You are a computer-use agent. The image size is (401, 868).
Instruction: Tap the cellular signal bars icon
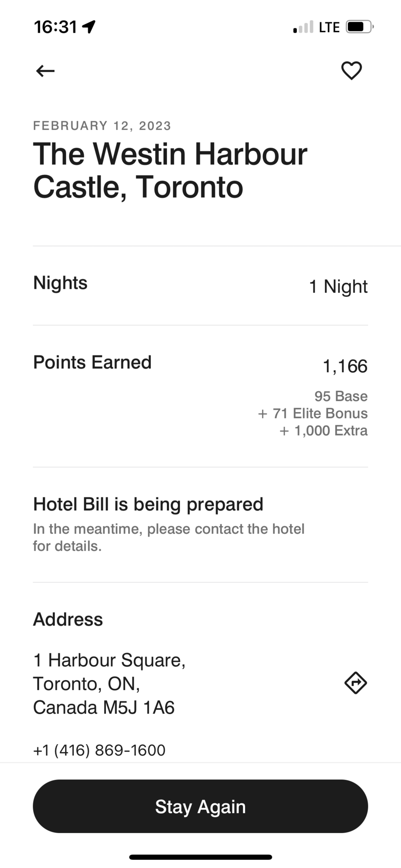303,27
